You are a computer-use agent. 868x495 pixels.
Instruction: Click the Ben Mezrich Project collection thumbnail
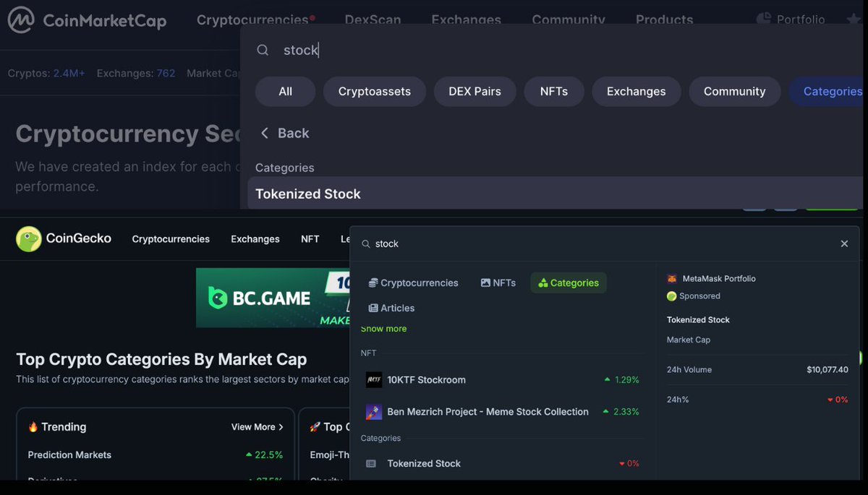coord(374,412)
